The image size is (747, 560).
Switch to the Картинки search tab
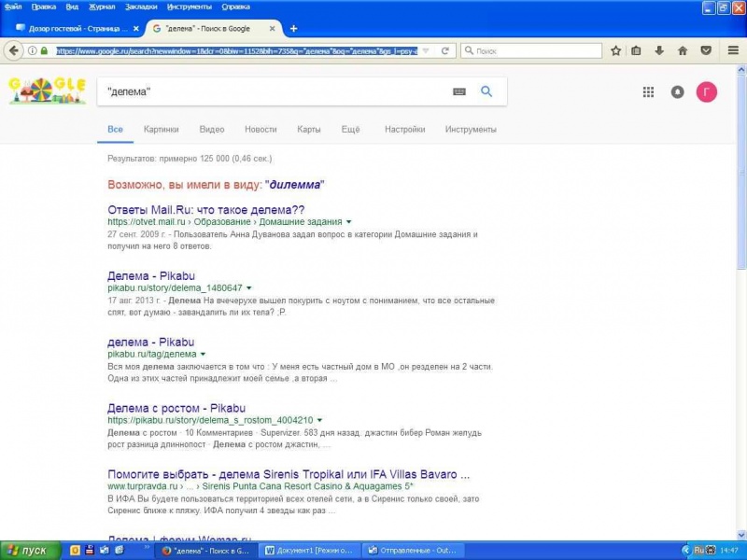click(x=161, y=130)
